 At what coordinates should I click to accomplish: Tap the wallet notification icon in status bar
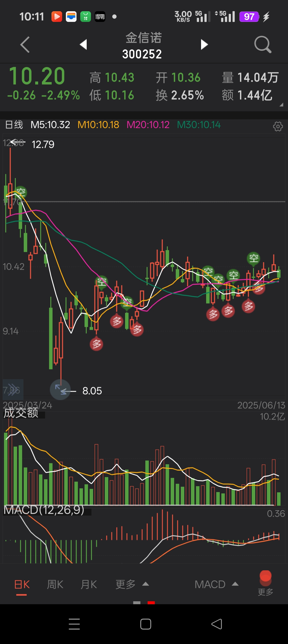pos(71,17)
